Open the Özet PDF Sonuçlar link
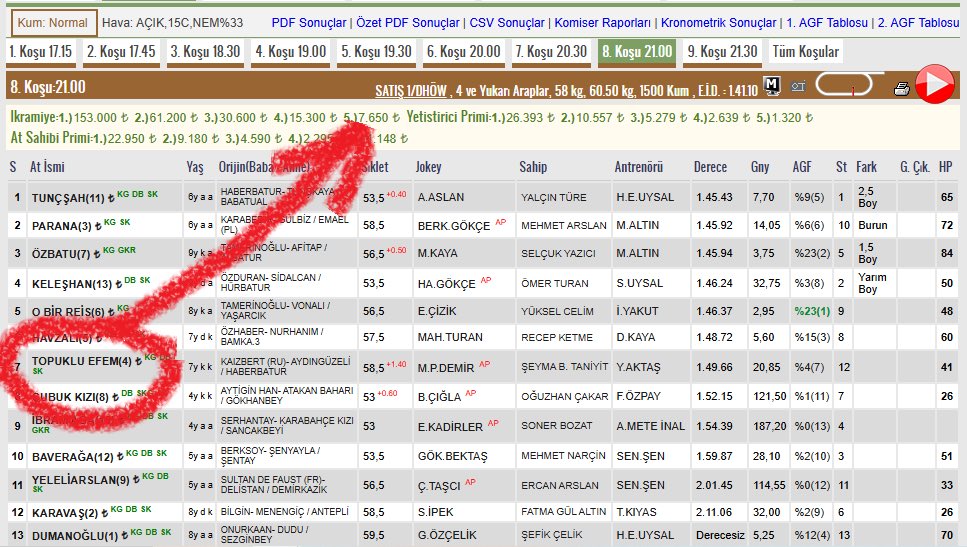Image resolution: width=967 pixels, height=547 pixels. point(408,23)
